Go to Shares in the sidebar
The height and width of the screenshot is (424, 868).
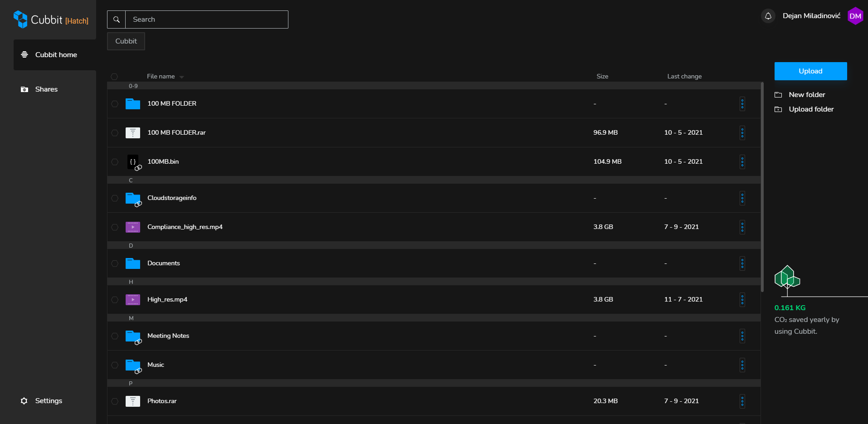click(46, 89)
